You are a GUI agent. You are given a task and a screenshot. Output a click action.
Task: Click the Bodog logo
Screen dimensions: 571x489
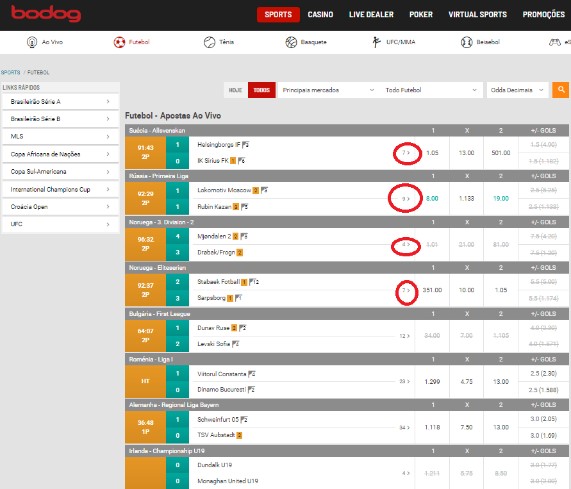click(x=46, y=14)
